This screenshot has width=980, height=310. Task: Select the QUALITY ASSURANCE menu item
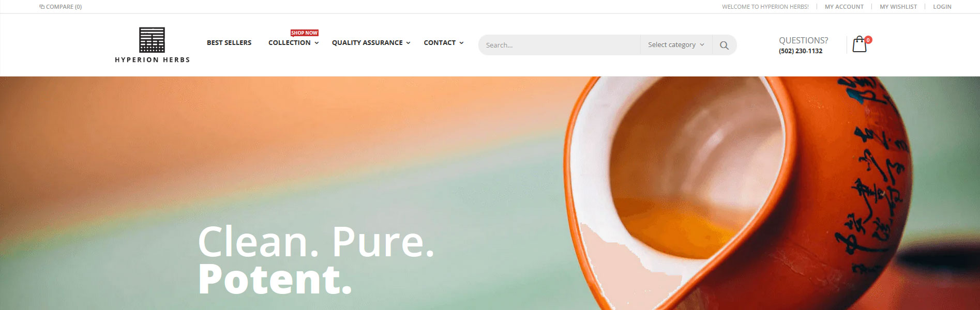(367, 43)
